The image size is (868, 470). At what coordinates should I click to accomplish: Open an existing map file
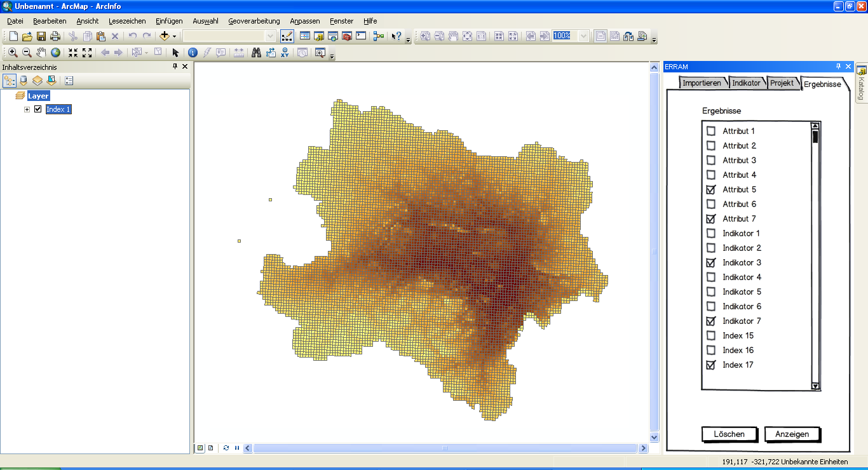point(27,36)
